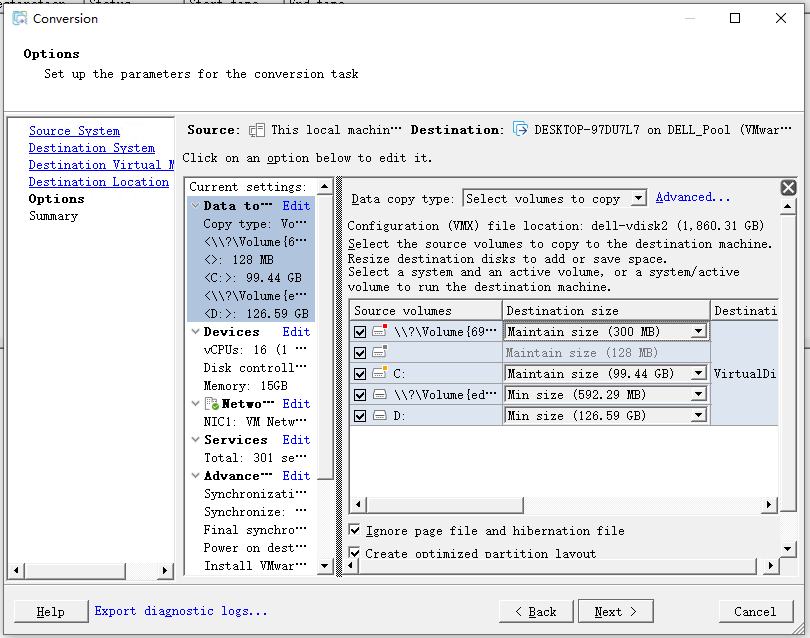Viewport: 810px width, 638px height.
Task: Collapse the Networks section
Action: [x=196, y=403]
